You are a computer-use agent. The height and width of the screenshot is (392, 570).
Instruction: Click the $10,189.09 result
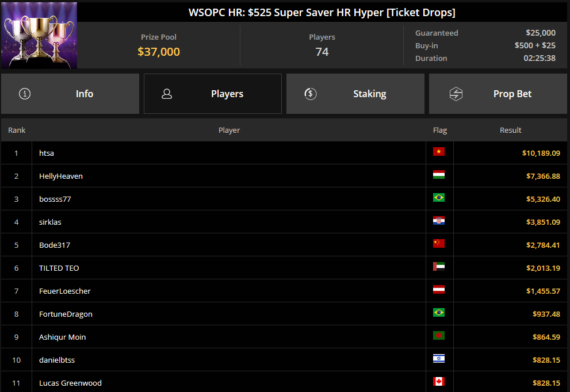click(x=541, y=153)
